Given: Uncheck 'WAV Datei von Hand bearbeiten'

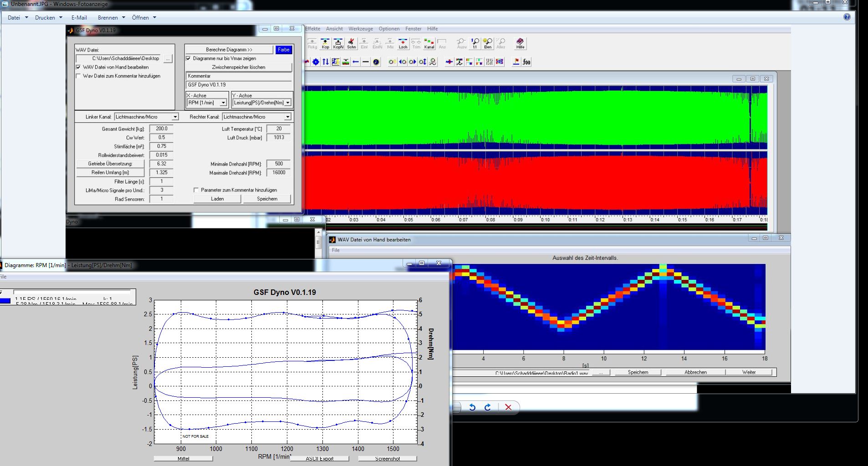Looking at the screenshot, I should [78, 67].
